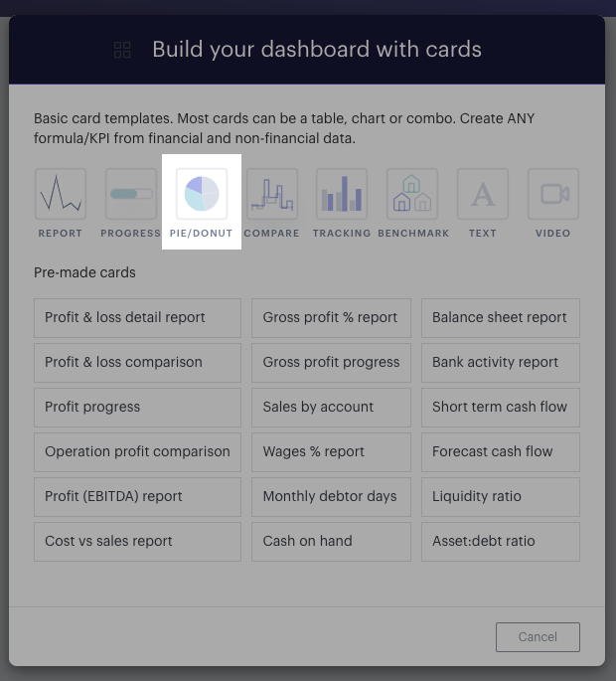
Task: Click the dashboard grid icon in header
Action: (122, 50)
